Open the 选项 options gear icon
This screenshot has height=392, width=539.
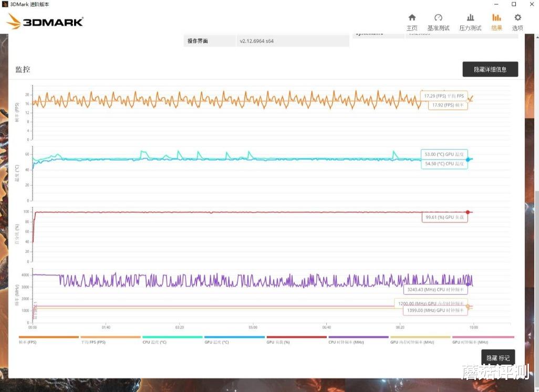click(517, 23)
